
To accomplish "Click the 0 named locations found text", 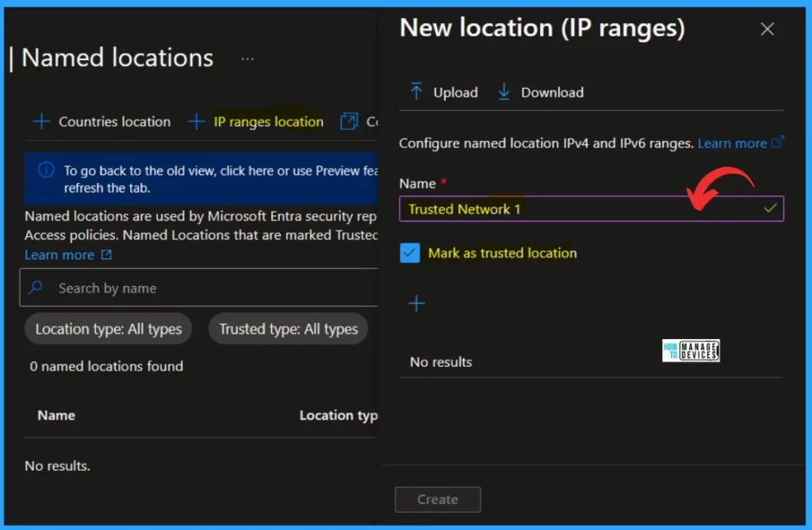I will (x=106, y=367).
